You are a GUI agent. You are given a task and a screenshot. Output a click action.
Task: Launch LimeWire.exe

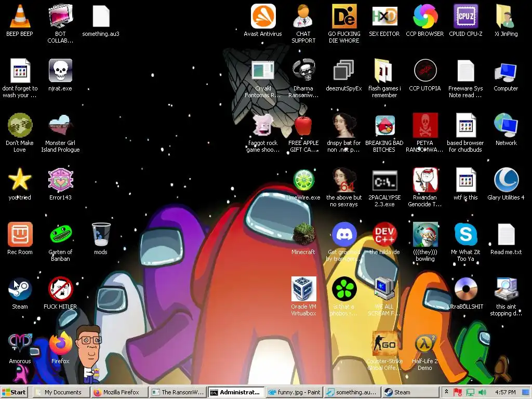click(x=303, y=179)
